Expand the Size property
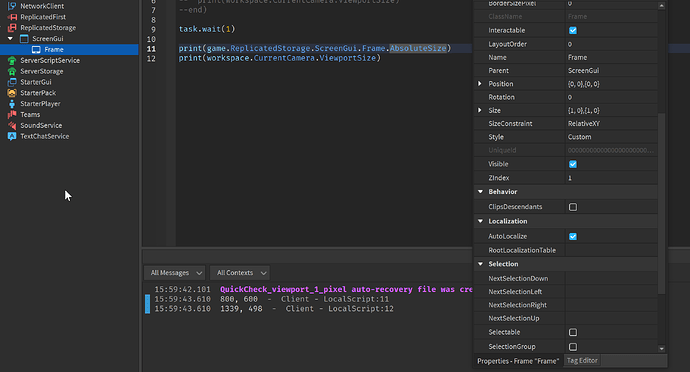Viewport: 690px width, 372px height. pyautogui.click(x=480, y=110)
